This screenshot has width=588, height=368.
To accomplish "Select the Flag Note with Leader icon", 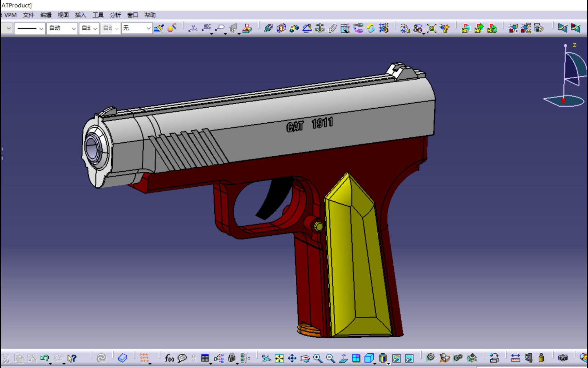I will tap(220, 28).
